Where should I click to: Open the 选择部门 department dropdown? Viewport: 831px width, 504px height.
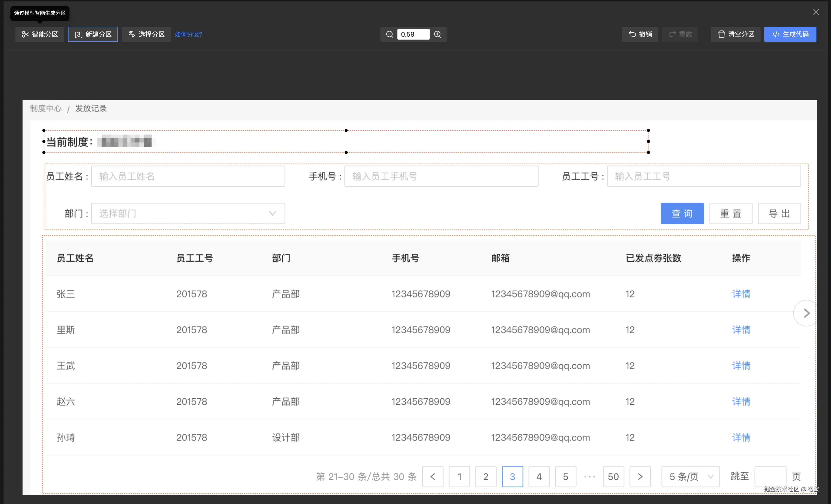pyautogui.click(x=188, y=213)
